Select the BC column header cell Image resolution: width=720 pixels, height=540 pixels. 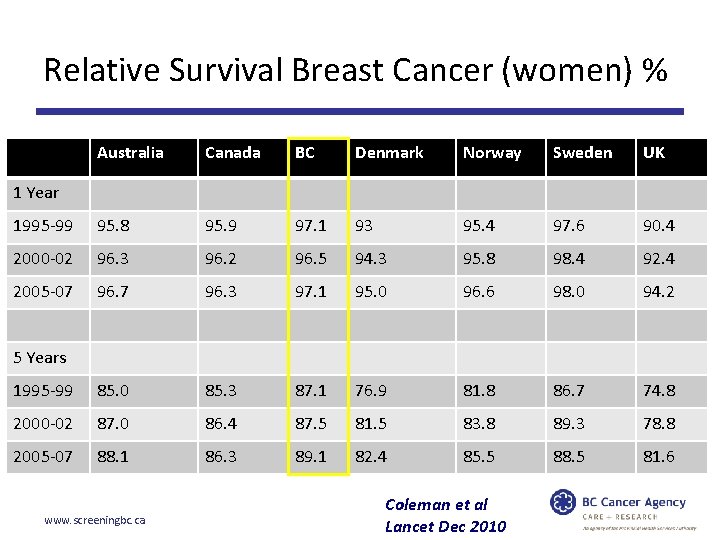(304, 153)
